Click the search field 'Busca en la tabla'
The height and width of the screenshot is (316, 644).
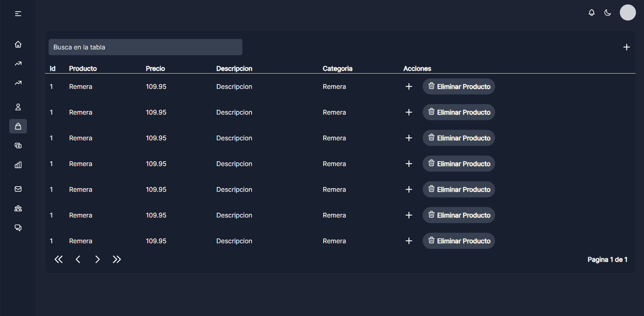coord(145,47)
